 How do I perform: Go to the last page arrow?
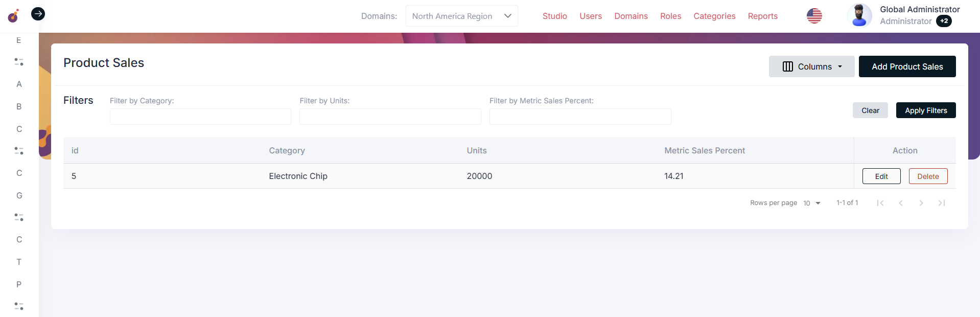point(941,203)
